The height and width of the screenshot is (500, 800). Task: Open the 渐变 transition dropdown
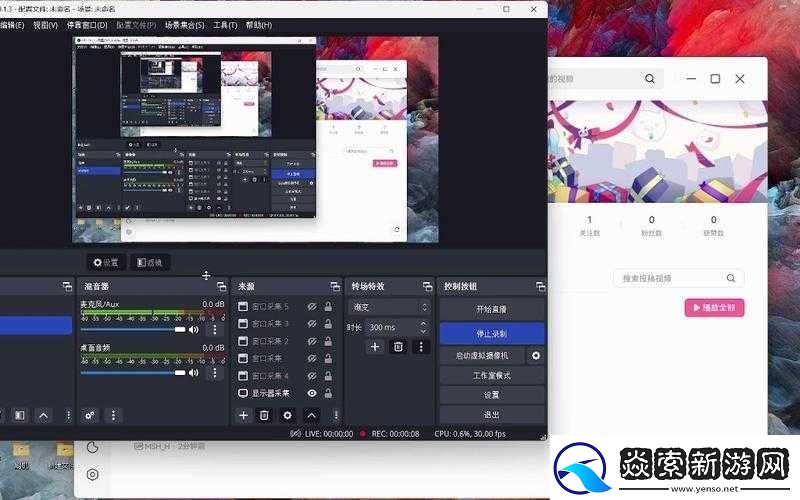tap(389, 308)
